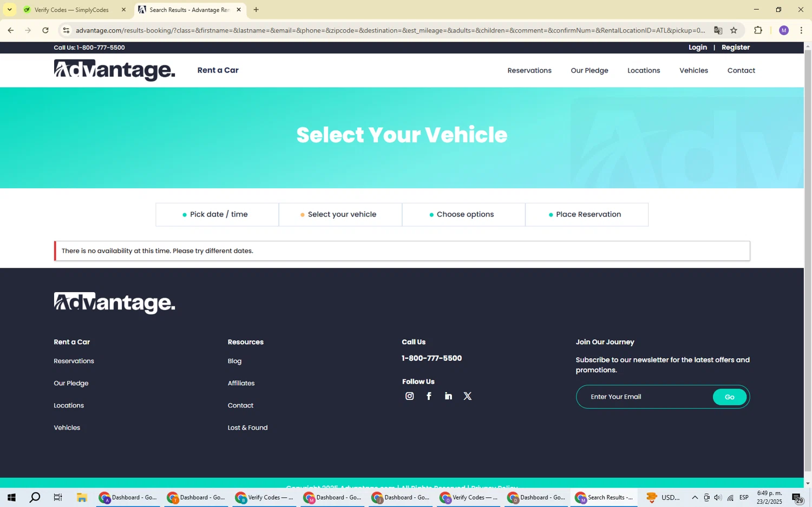The height and width of the screenshot is (507, 812).
Task: Bookmark this page with star icon
Action: [734, 30]
